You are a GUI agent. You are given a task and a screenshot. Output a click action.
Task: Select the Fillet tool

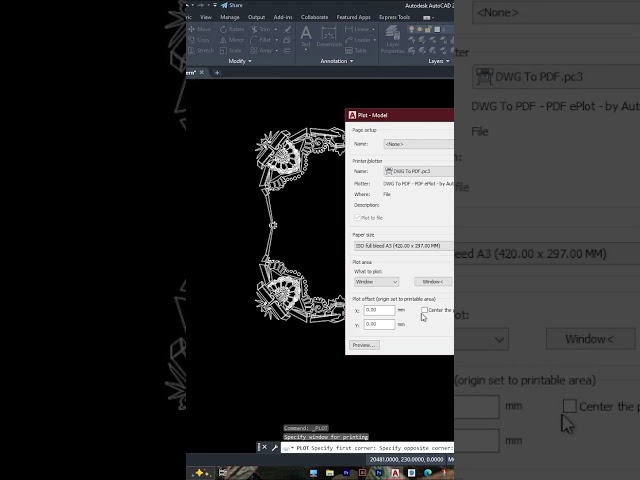261,40
